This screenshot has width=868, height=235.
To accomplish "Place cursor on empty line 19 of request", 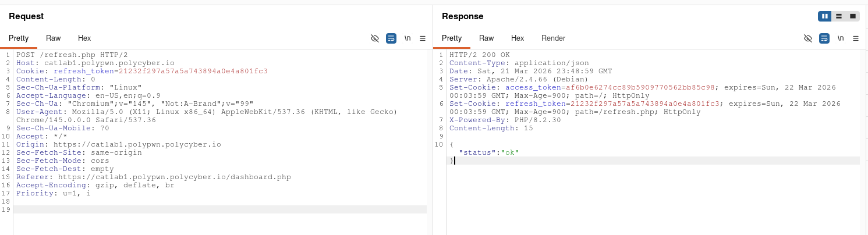I will pyautogui.click(x=220, y=209).
